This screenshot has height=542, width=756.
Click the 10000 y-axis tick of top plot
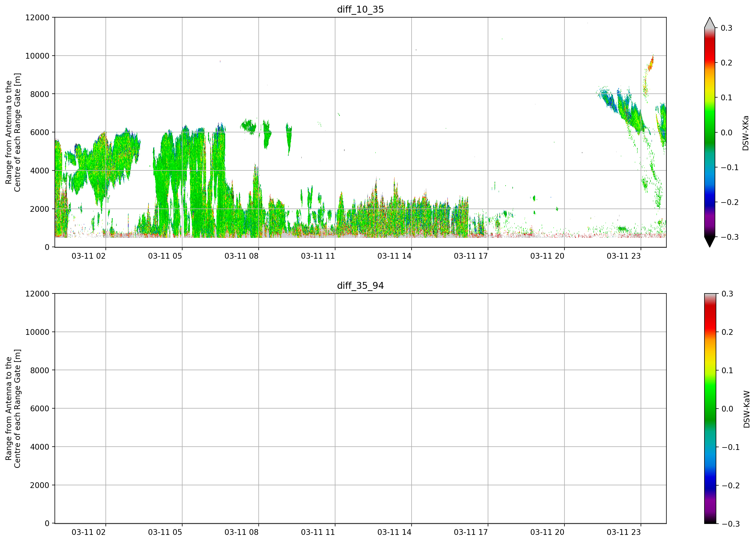point(37,56)
